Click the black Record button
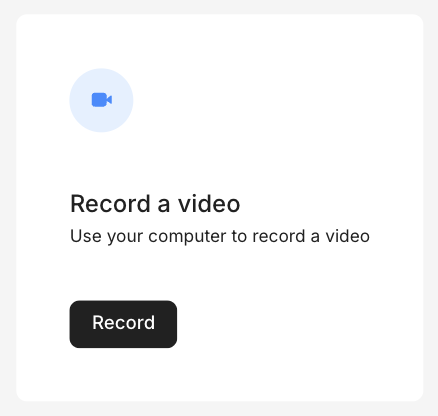 click(x=123, y=324)
